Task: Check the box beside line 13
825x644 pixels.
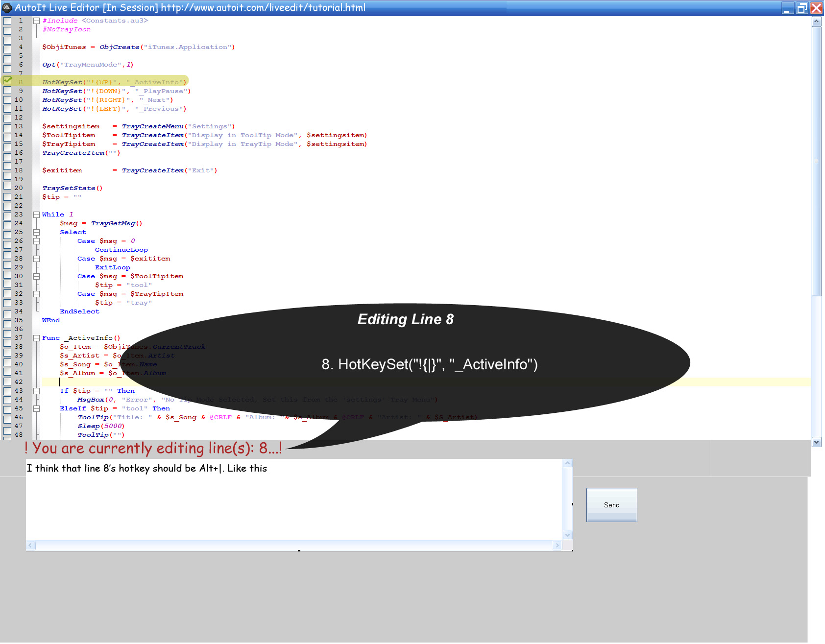Action: (7, 127)
